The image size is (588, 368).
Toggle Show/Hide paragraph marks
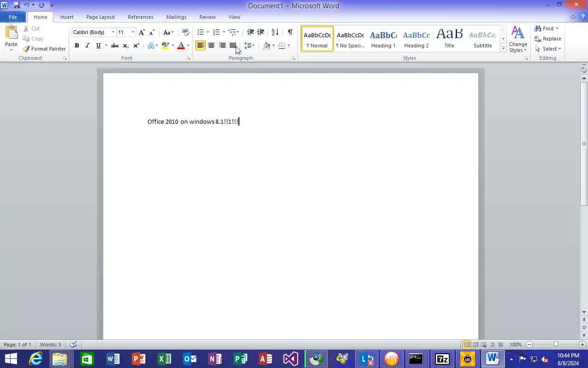click(x=290, y=32)
